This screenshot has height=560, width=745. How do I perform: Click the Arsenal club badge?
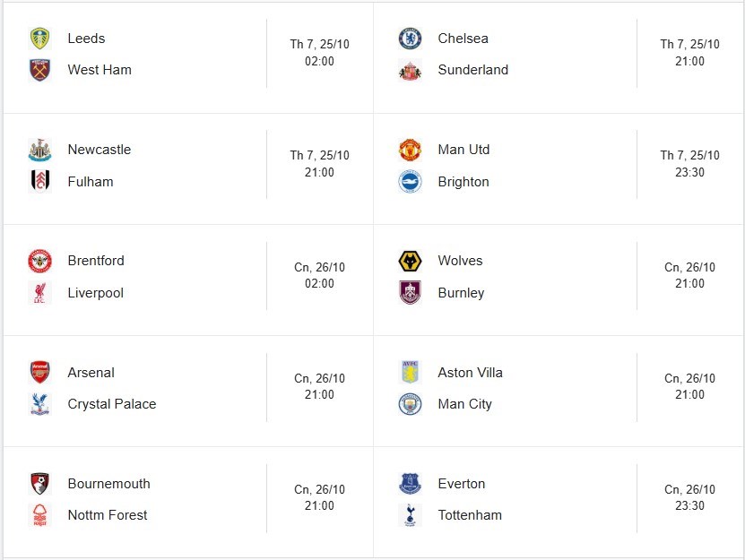tap(39, 373)
